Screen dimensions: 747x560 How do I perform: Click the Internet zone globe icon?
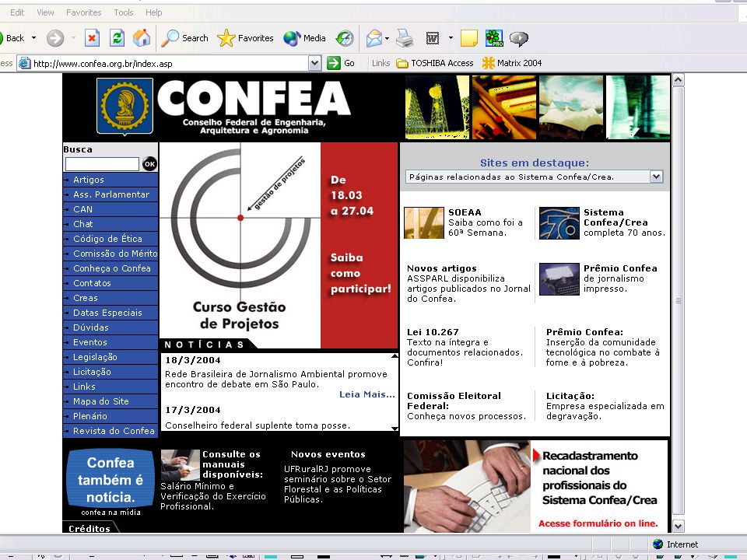(658, 544)
